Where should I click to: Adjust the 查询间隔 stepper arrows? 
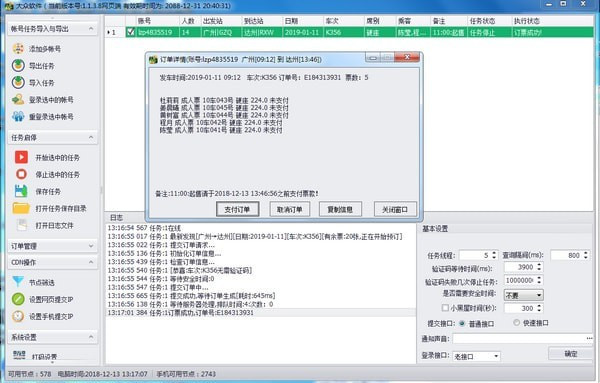pyautogui.click(x=585, y=255)
